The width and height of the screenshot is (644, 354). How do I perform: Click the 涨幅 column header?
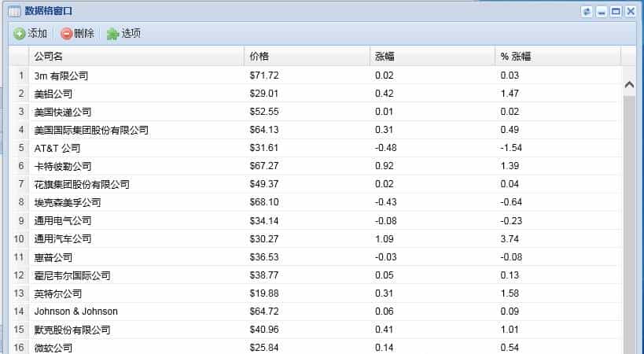[x=432, y=57]
